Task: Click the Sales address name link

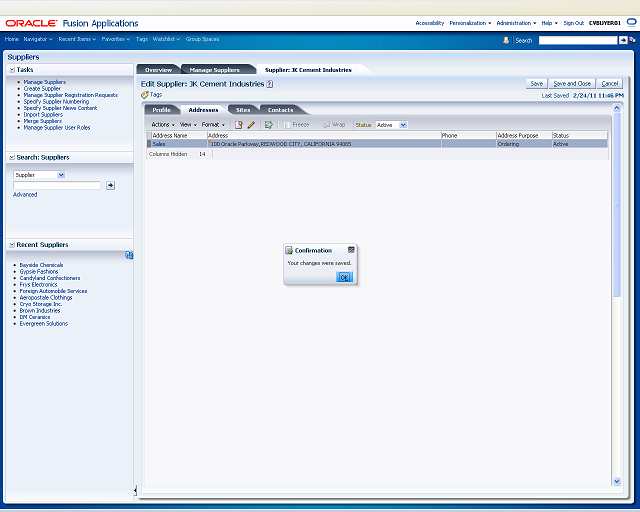Action: pyautogui.click(x=159, y=144)
